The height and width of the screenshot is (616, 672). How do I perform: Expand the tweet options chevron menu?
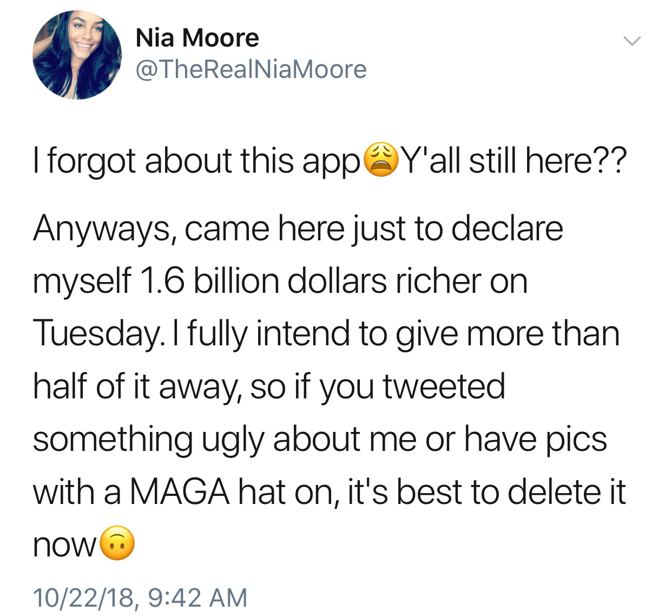tap(632, 41)
